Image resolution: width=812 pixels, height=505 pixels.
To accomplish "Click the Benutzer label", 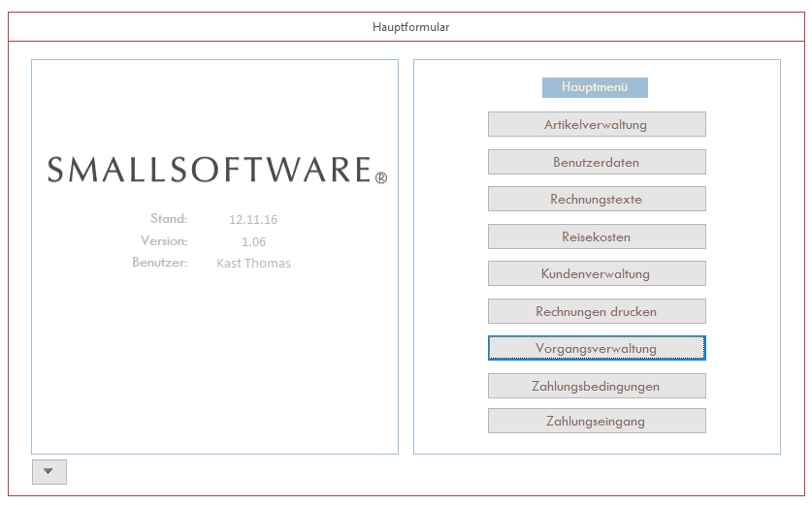I will 159,262.
